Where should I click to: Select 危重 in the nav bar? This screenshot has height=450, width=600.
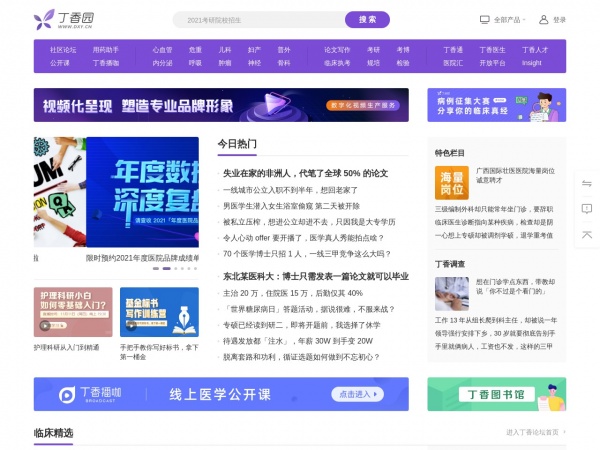pyautogui.click(x=195, y=50)
